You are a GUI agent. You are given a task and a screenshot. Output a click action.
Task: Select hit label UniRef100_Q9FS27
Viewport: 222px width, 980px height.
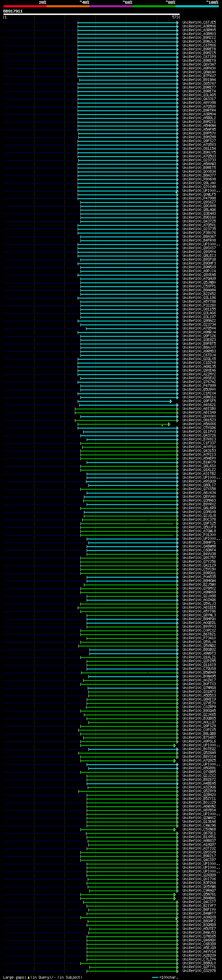[199, 141]
